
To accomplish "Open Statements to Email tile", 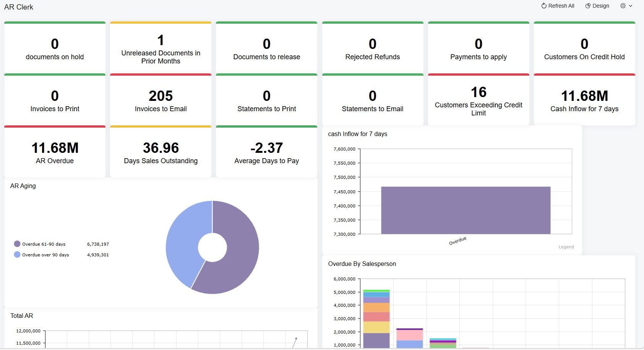I will click(373, 99).
